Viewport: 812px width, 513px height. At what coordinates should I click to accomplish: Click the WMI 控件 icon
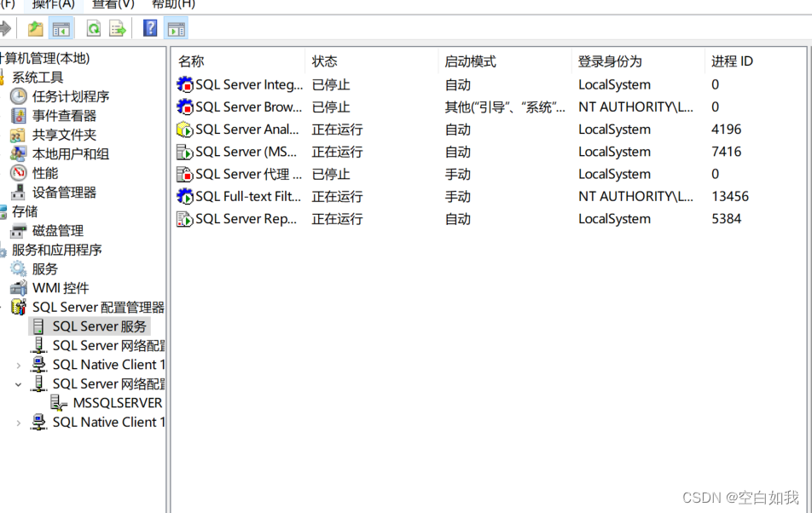click(19, 288)
